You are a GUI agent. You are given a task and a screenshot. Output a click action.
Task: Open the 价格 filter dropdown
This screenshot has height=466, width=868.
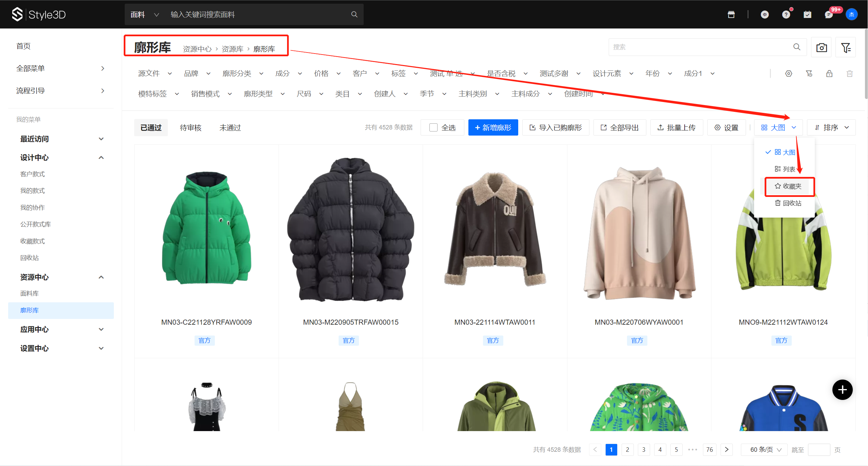[x=327, y=74]
